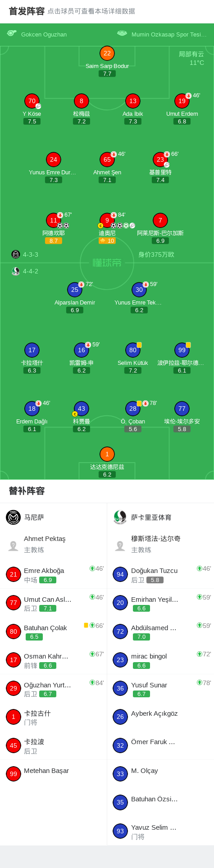Select Selim Kütük number 80 player badge
The width and height of the screenshot is (214, 868).
point(133,350)
